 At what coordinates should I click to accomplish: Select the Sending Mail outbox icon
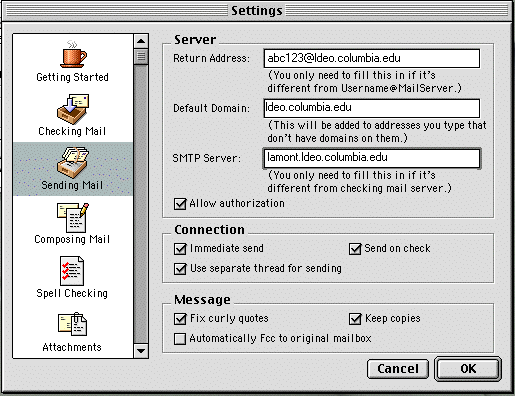click(73, 162)
